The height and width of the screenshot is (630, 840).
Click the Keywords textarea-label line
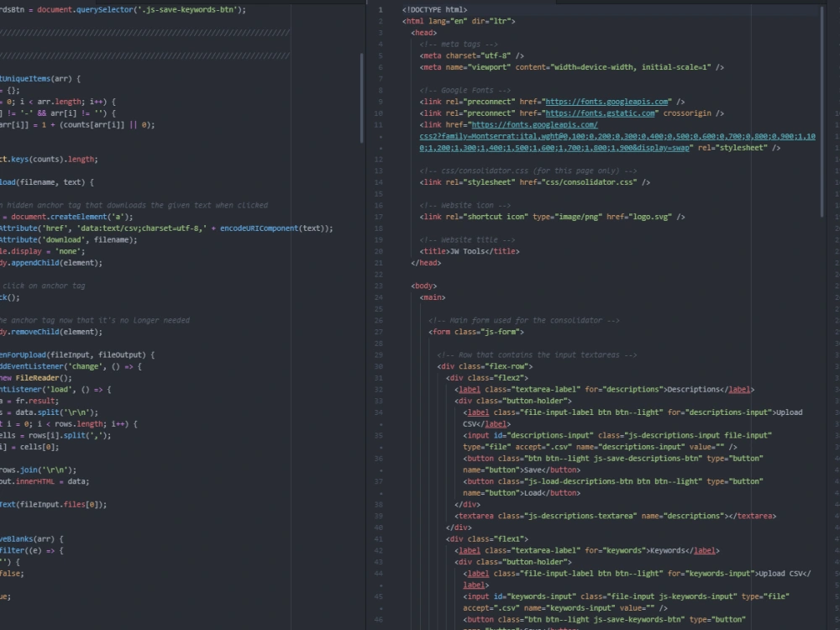[587, 550]
